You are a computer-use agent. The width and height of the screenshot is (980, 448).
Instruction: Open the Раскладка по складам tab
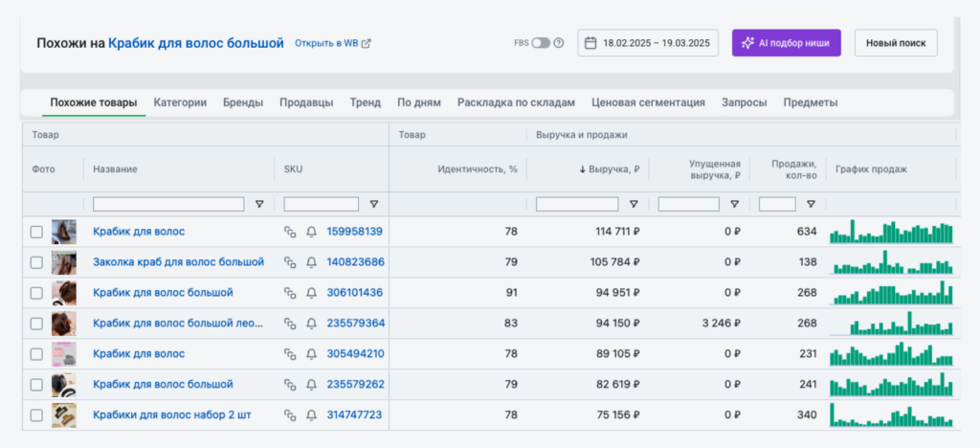(516, 102)
